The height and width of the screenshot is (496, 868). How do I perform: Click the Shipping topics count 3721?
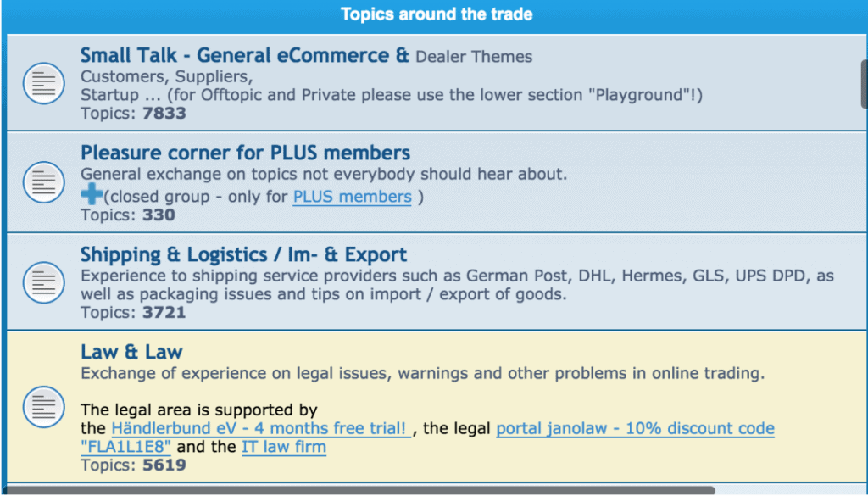click(163, 312)
